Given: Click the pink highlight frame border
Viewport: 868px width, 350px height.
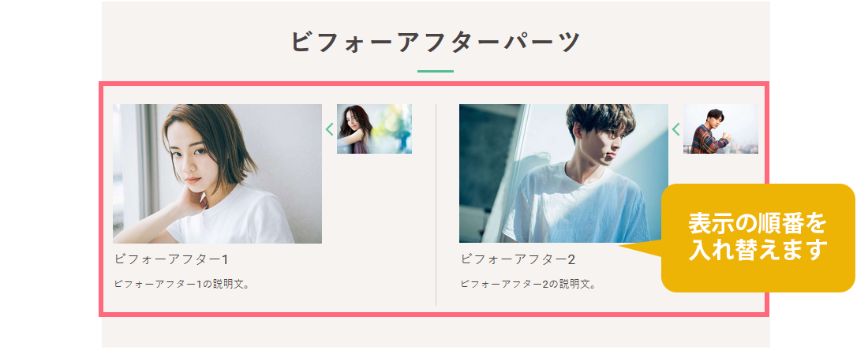Looking at the screenshot, I should click(x=434, y=84).
